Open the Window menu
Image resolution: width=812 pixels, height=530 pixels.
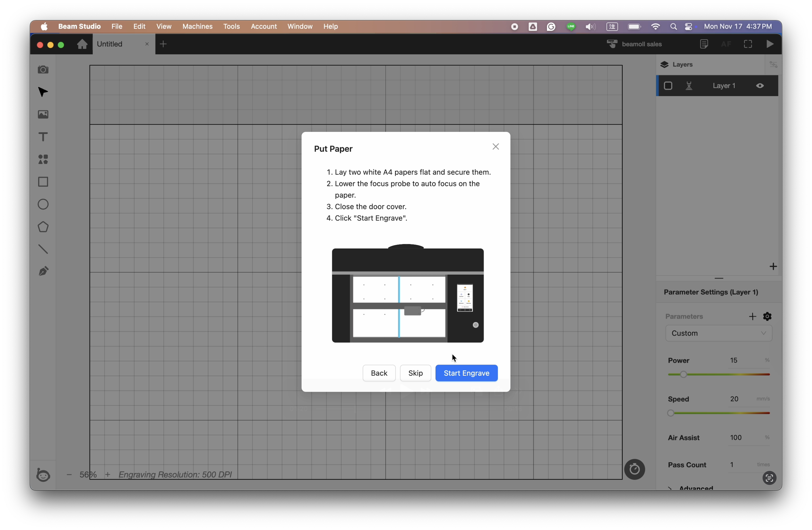[300, 26]
